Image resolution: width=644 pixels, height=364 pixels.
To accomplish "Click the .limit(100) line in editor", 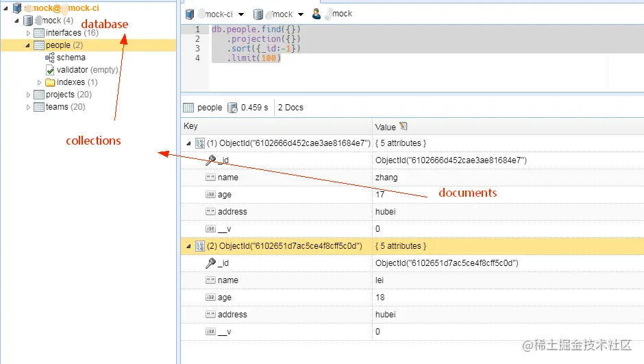I will click(253, 58).
